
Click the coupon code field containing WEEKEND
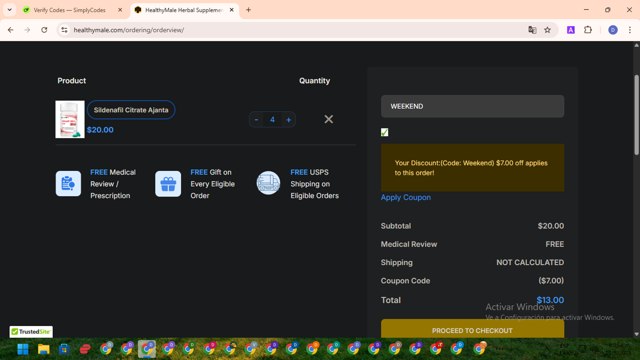click(x=472, y=106)
